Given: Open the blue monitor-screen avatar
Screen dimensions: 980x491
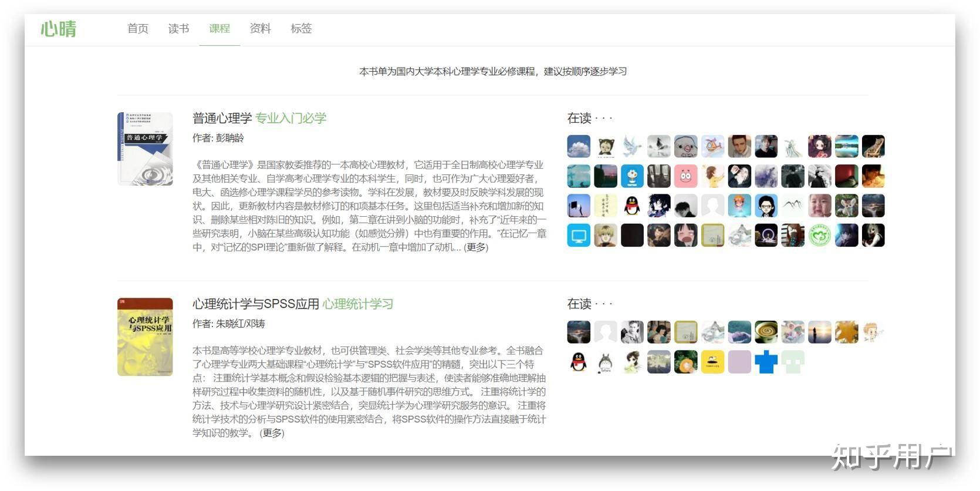Looking at the screenshot, I should [579, 236].
